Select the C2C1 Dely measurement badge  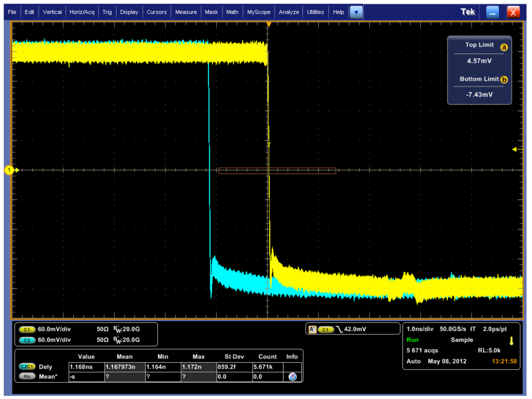click(x=27, y=367)
